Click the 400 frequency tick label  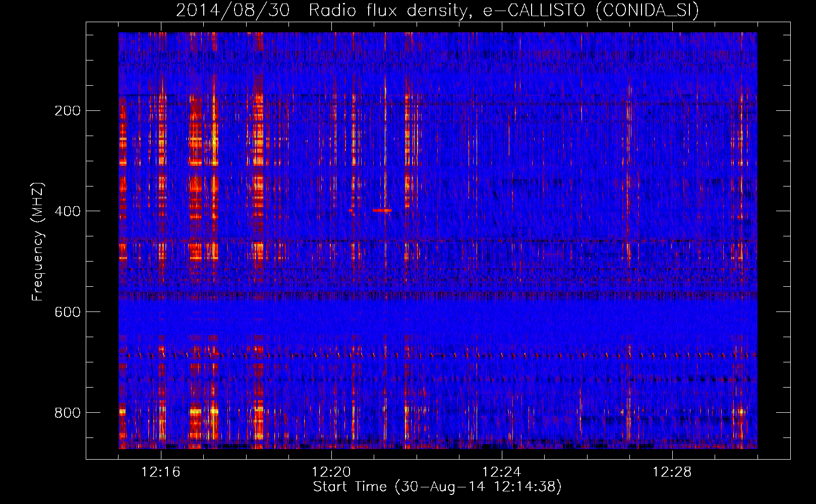click(x=67, y=211)
